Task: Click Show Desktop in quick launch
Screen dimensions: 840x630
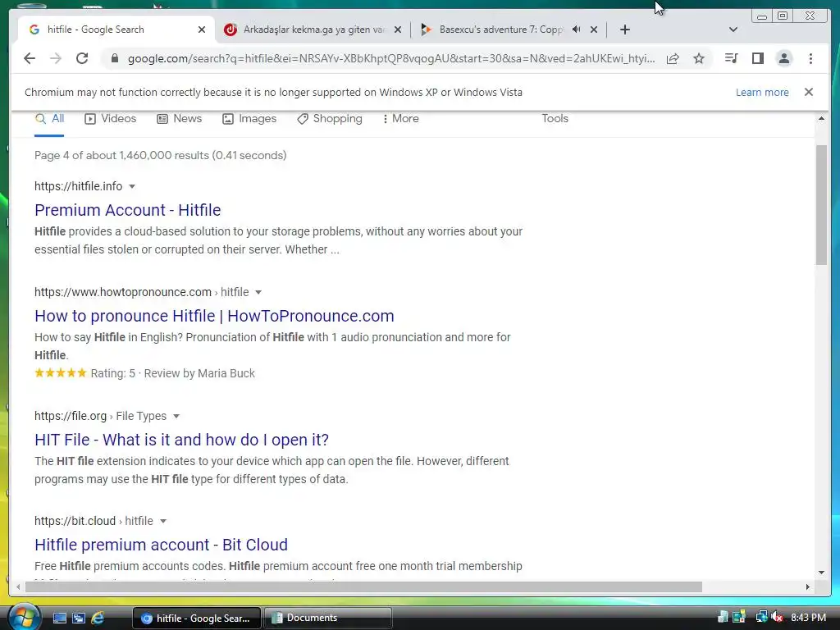Action: 59,619
